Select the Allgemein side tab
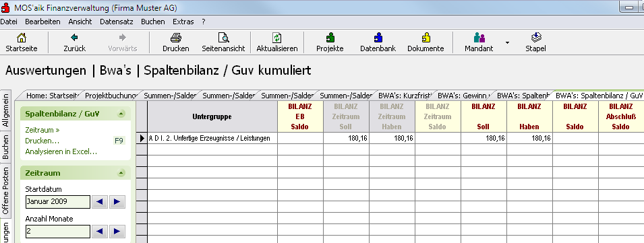Viewport: 644px width, 243px height. coord(6,110)
